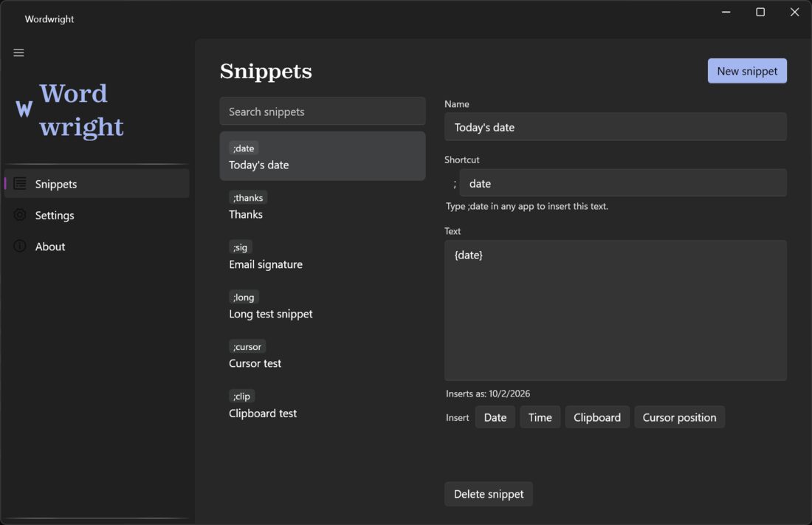Select the Thanks snippet

click(323, 206)
